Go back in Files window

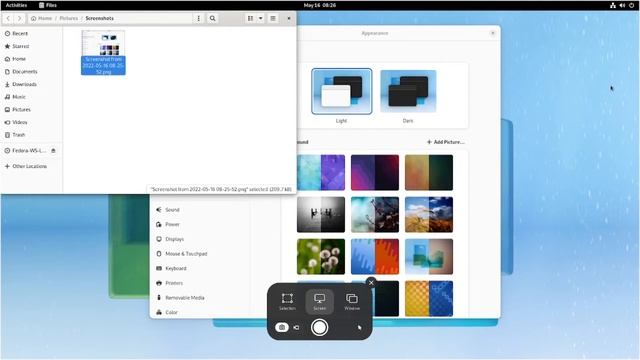(8, 18)
